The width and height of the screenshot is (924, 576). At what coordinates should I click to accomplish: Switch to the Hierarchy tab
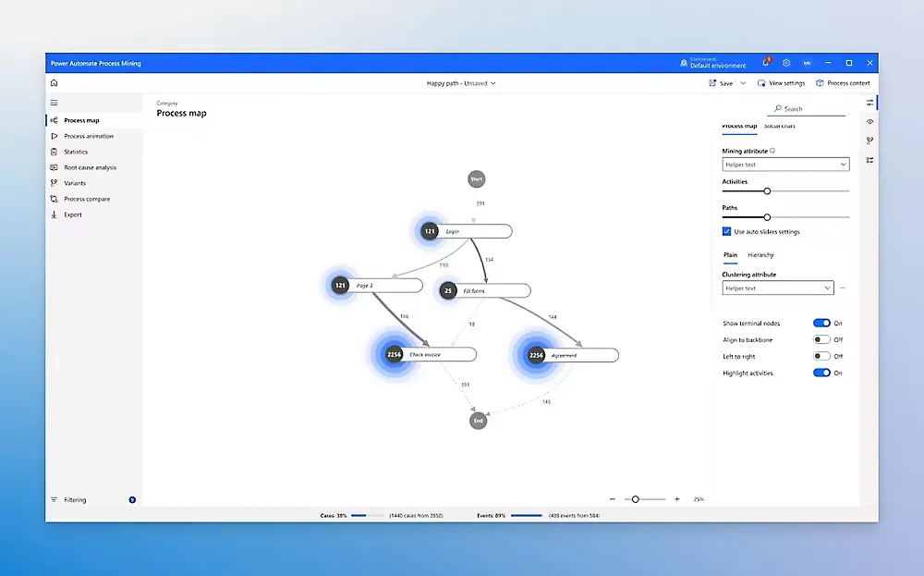point(760,255)
